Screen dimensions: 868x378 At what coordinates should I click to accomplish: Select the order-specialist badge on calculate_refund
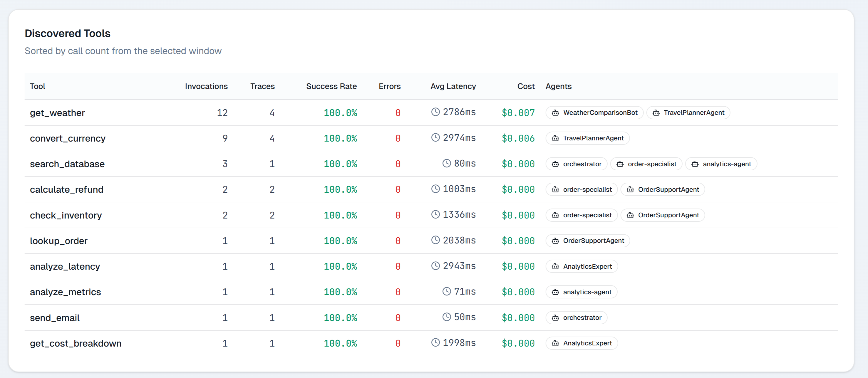(x=582, y=189)
